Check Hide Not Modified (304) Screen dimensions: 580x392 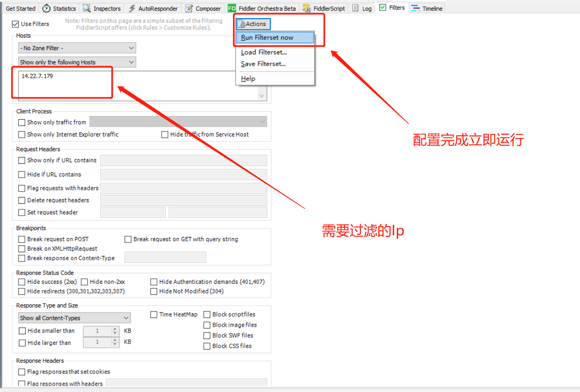click(x=154, y=291)
